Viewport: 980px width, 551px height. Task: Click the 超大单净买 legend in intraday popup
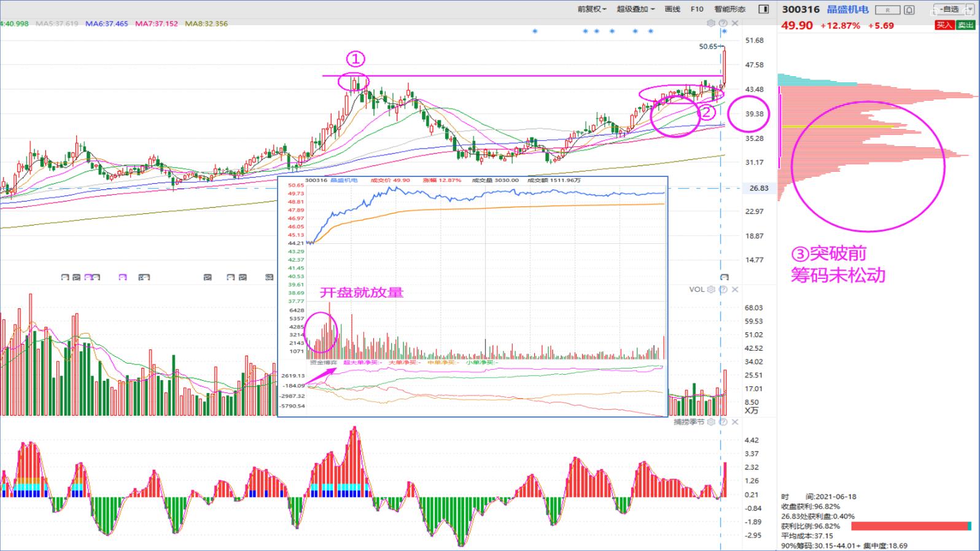362,362
